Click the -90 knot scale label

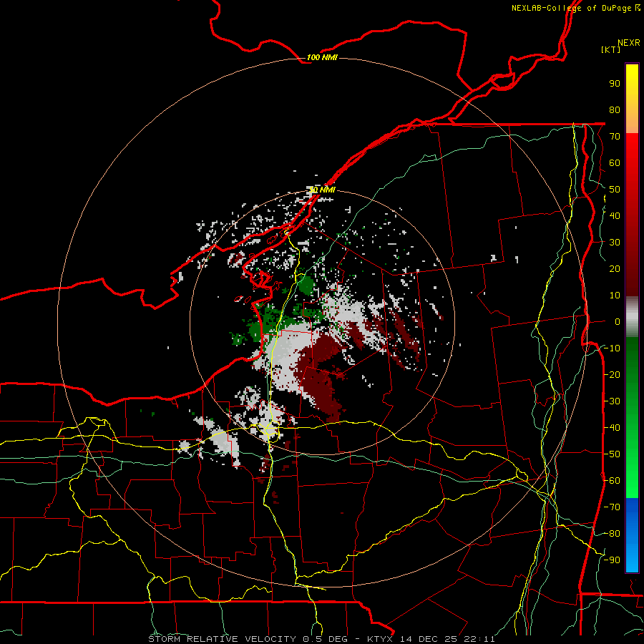pyautogui.click(x=612, y=560)
